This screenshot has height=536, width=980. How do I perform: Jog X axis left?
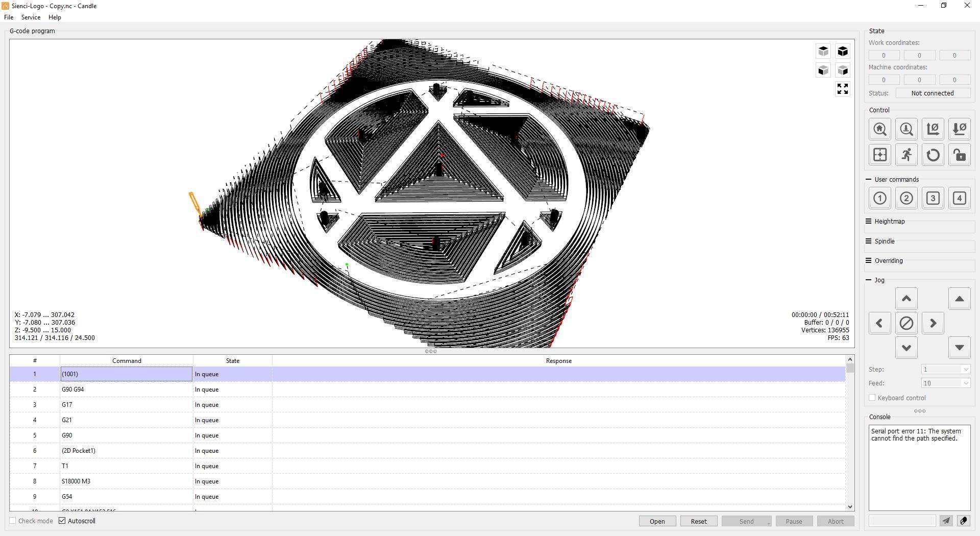pyautogui.click(x=880, y=323)
